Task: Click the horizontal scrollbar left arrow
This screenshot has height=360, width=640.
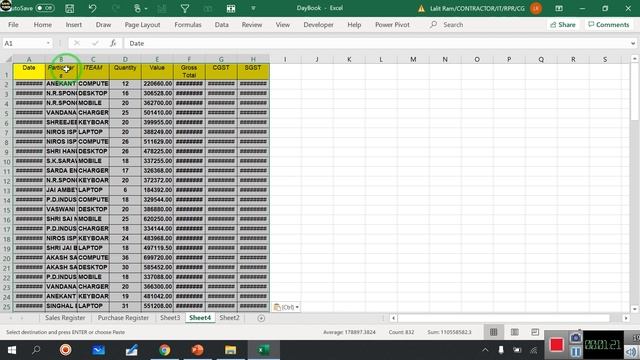Action: tap(393, 318)
